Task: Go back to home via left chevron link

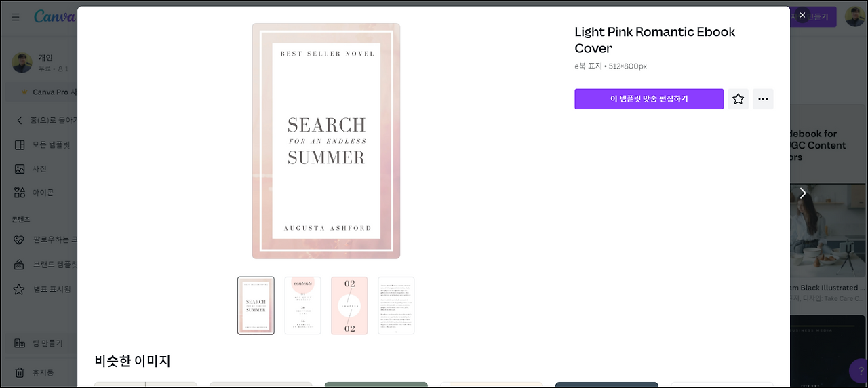Action: [47, 120]
